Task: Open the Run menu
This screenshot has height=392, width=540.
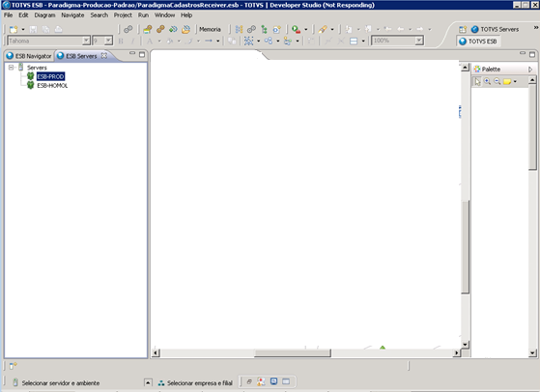Action: tap(143, 15)
